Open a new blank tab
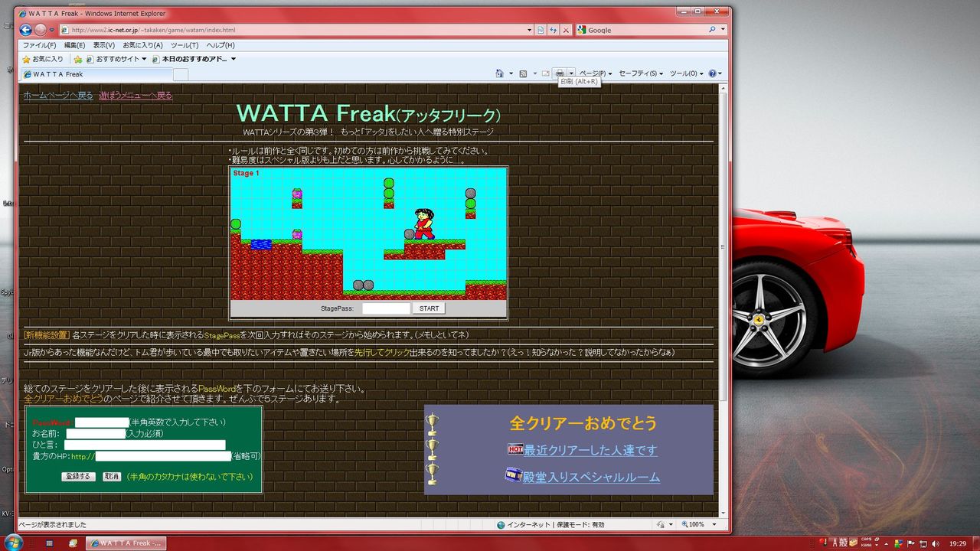Image resolution: width=980 pixels, height=551 pixels. (x=181, y=74)
